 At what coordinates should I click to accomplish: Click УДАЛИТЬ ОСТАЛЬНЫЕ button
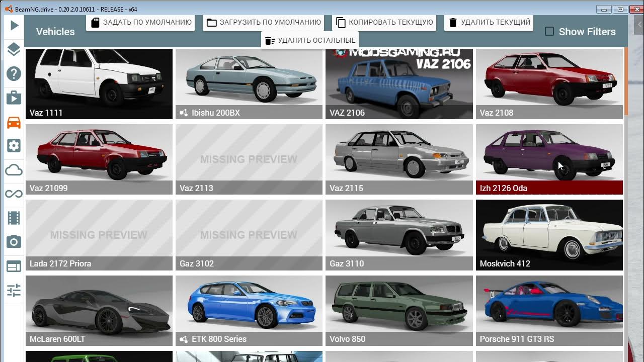[310, 40]
